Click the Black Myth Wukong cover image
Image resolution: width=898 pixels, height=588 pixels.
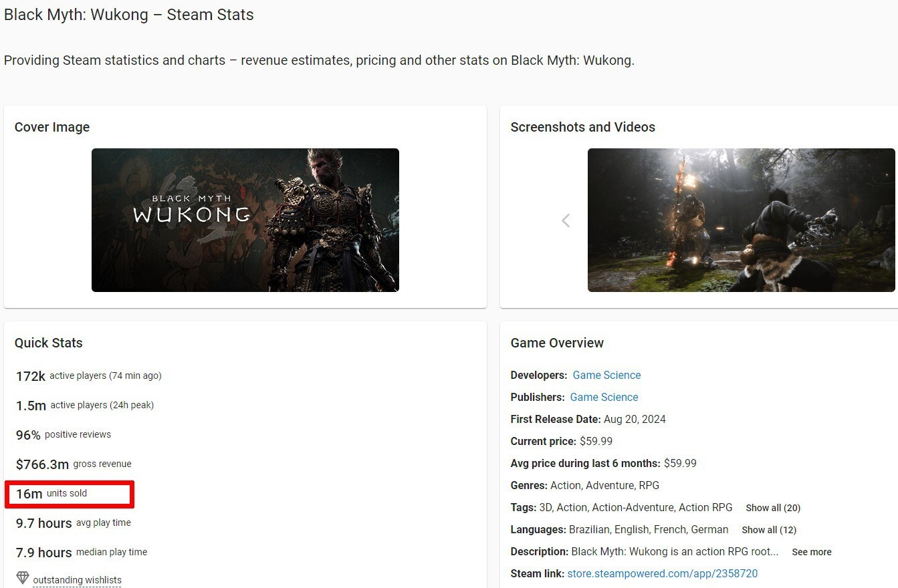pos(245,220)
